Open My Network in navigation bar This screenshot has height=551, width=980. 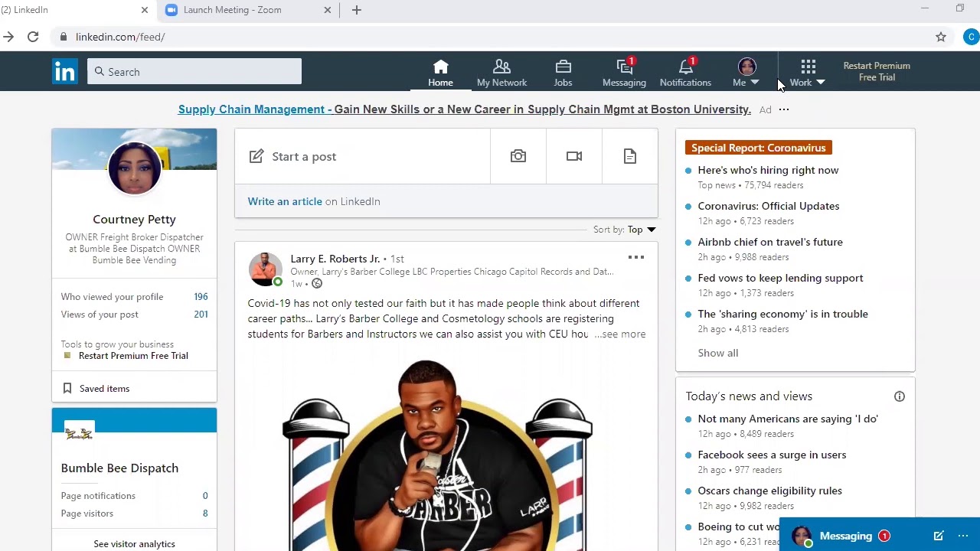pyautogui.click(x=501, y=73)
